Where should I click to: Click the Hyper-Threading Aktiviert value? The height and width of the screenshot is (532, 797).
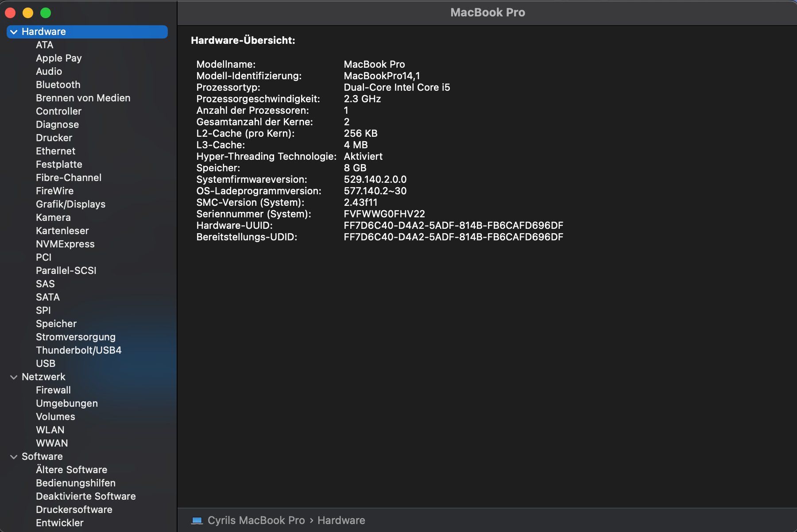[x=364, y=157]
